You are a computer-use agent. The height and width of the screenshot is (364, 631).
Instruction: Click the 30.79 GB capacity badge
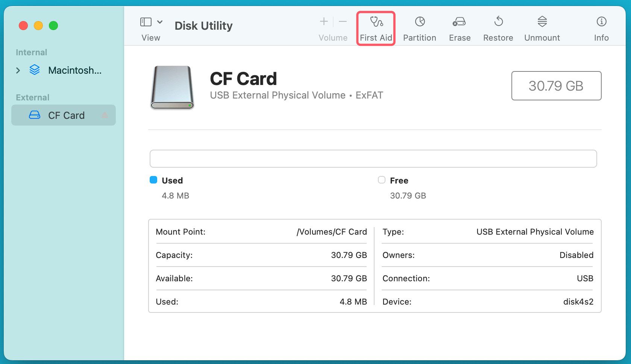pyautogui.click(x=556, y=86)
